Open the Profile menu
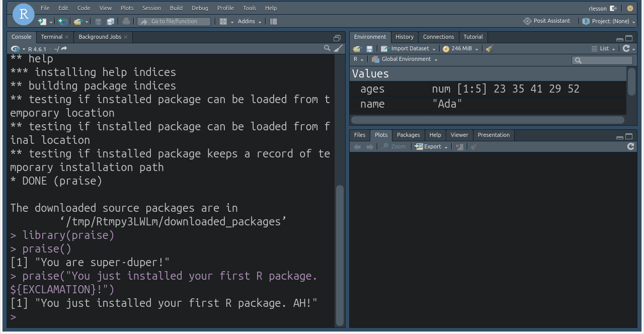Screen dimensions: 644x334 (225, 8)
